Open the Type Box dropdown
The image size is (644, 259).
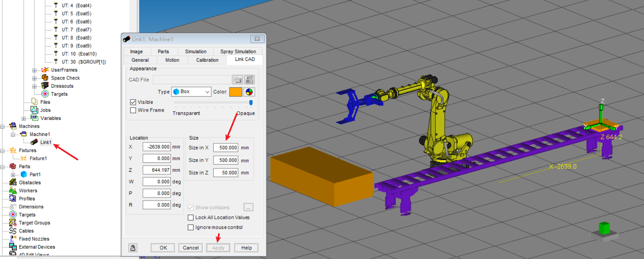(x=191, y=92)
